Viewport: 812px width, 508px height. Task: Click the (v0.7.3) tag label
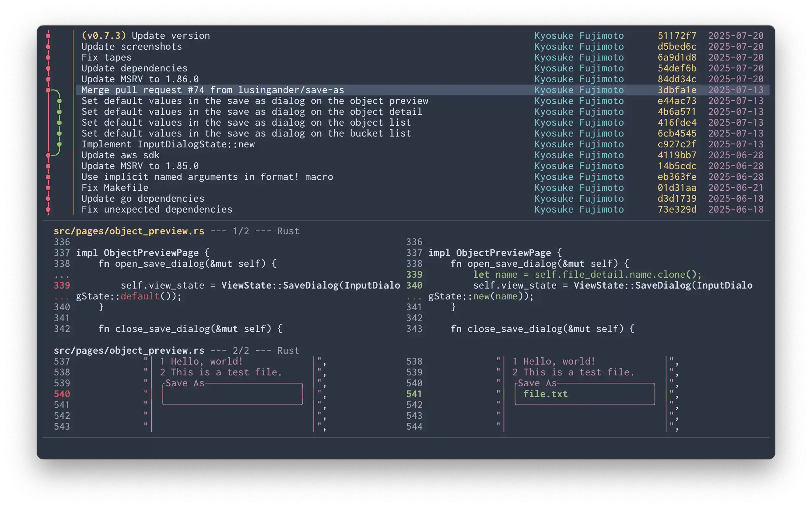104,36
